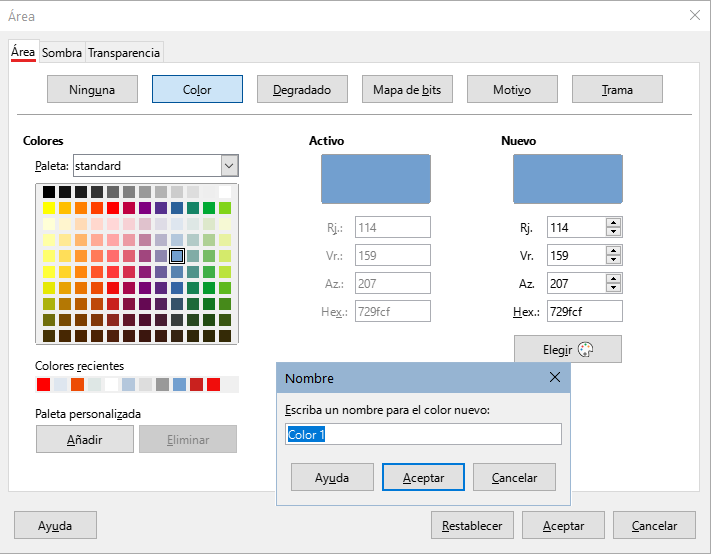Close the Área dialog window
The height and width of the screenshot is (555, 711).
tap(694, 15)
